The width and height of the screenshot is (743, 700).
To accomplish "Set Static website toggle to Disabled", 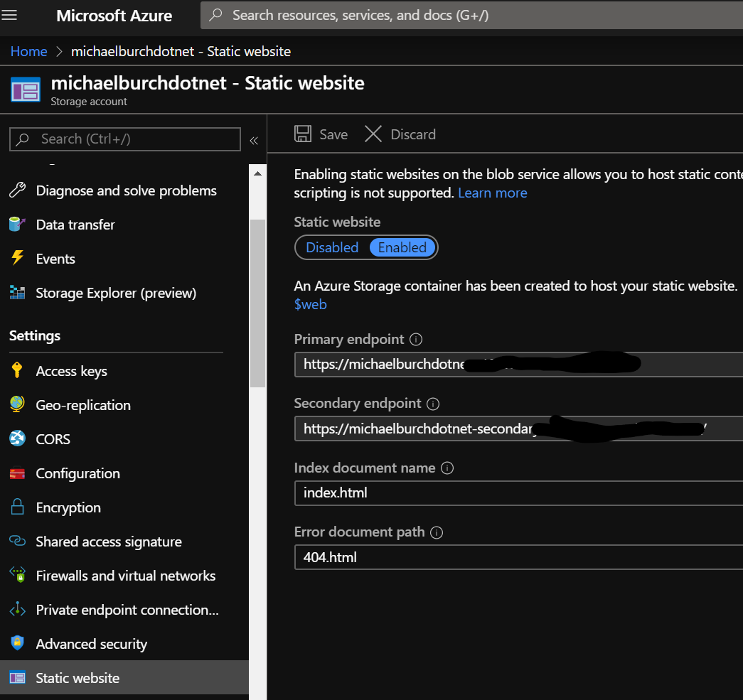I will pyautogui.click(x=332, y=247).
